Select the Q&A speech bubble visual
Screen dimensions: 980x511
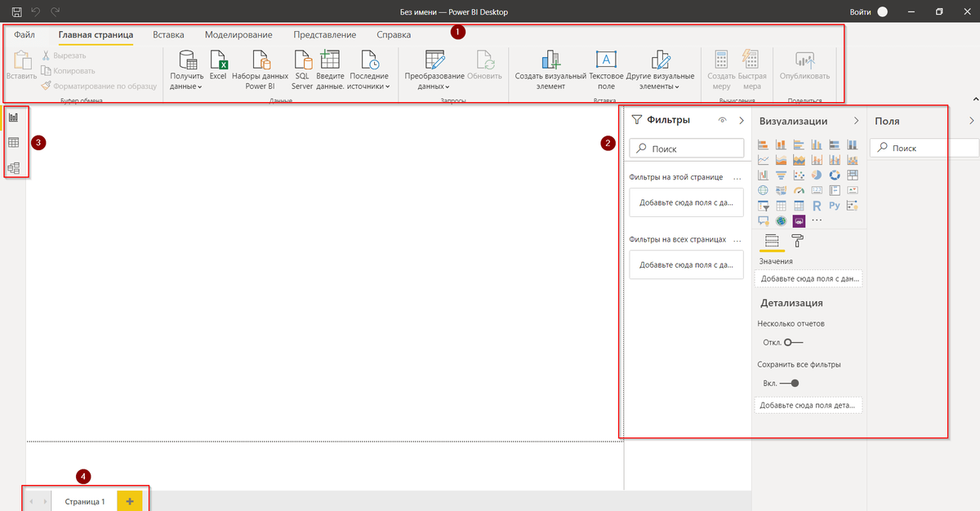(763, 220)
